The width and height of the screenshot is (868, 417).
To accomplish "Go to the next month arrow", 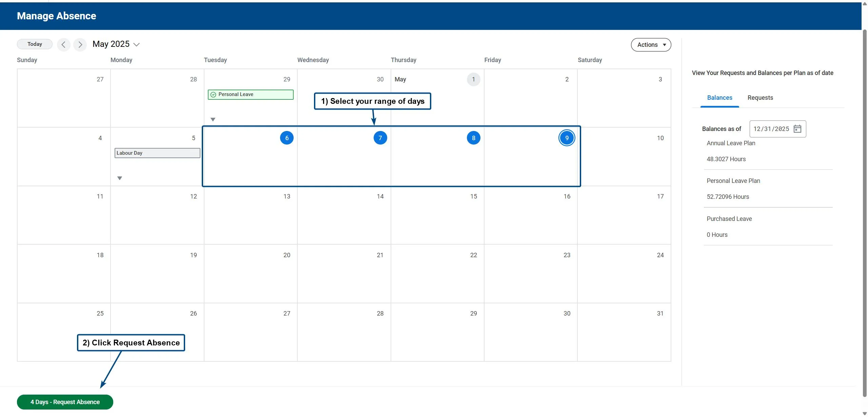I will (x=80, y=44).
